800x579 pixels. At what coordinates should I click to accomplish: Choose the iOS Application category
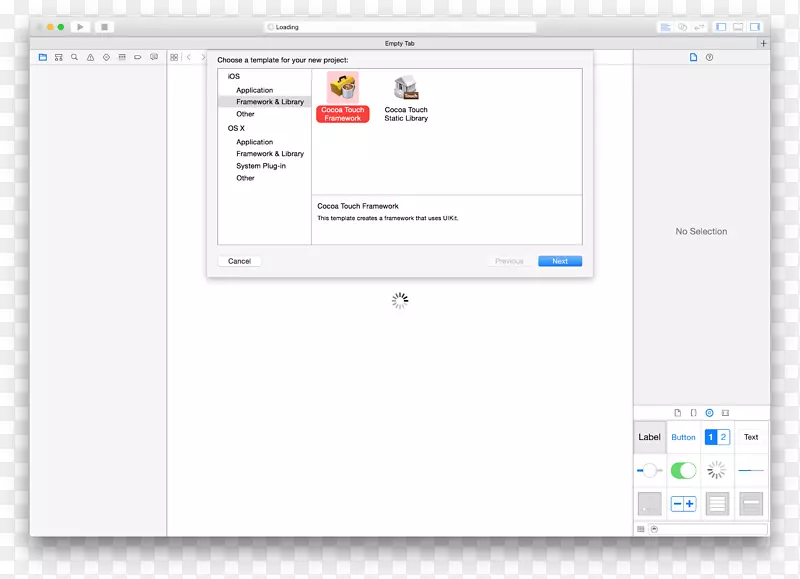254,90
